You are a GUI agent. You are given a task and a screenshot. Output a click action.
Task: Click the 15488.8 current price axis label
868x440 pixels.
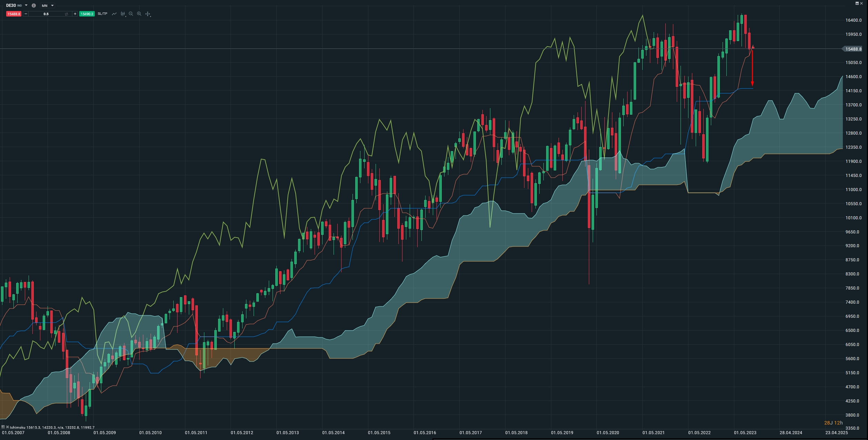click(x=853, y=49)
